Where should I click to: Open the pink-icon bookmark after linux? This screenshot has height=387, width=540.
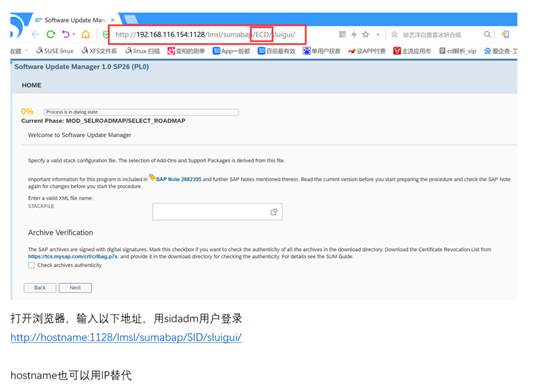tap(186, 51)
